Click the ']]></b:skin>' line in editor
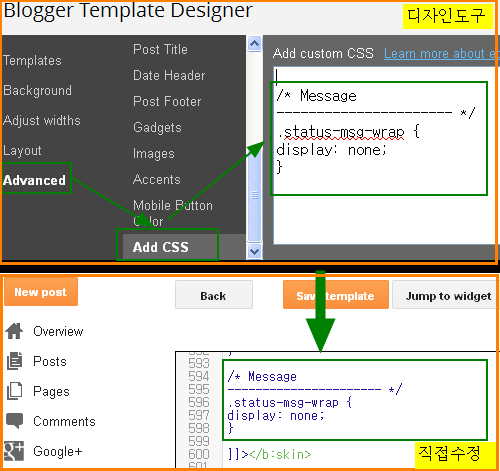This screenshot has height=471, width=500. pos(269,454)
